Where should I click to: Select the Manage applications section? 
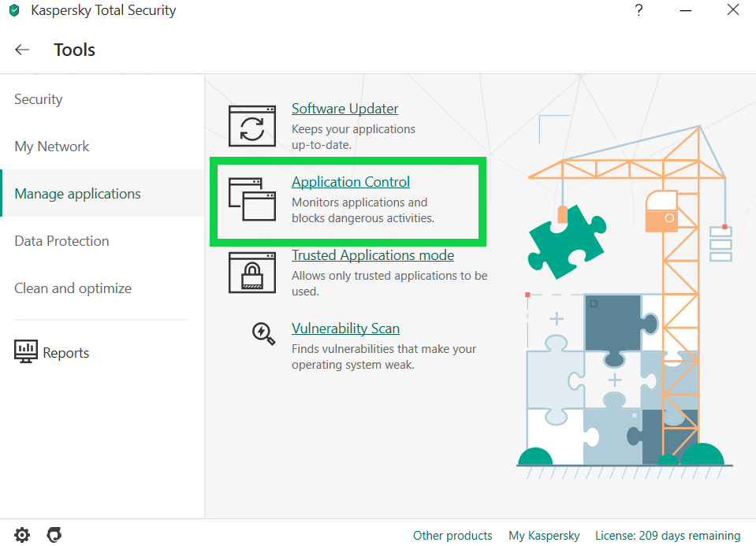click(x=102, y=193)
